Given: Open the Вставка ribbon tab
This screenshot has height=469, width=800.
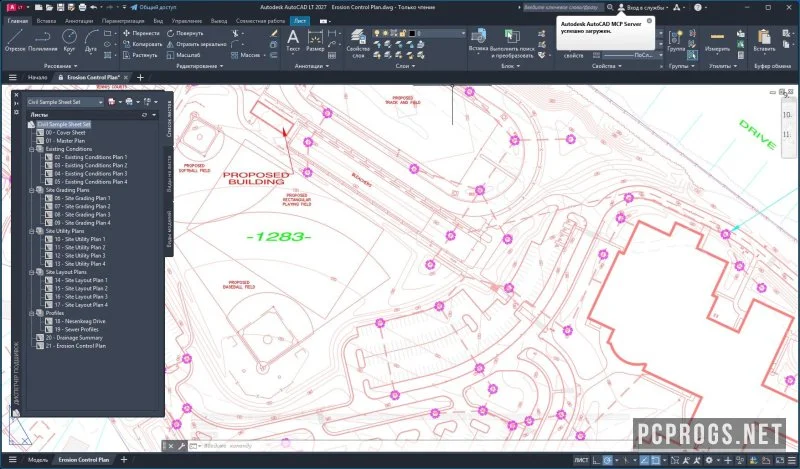Looking at the screenshot, I should 46,21.
